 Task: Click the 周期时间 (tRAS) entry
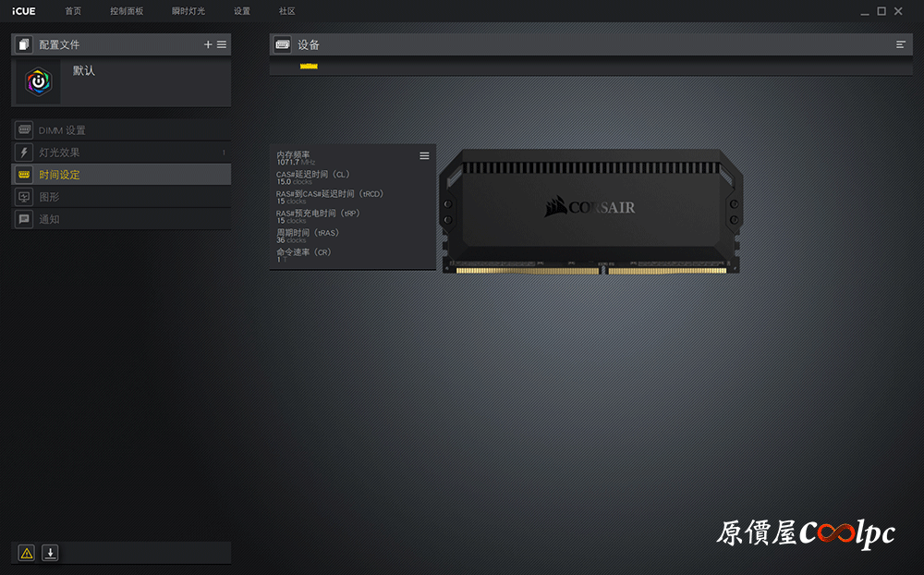click(309, 236)
